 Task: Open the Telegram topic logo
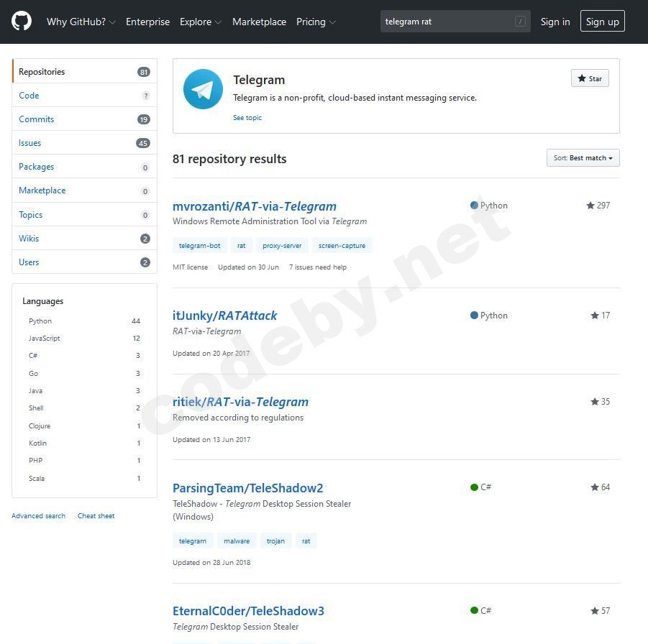tap(203, 89)
